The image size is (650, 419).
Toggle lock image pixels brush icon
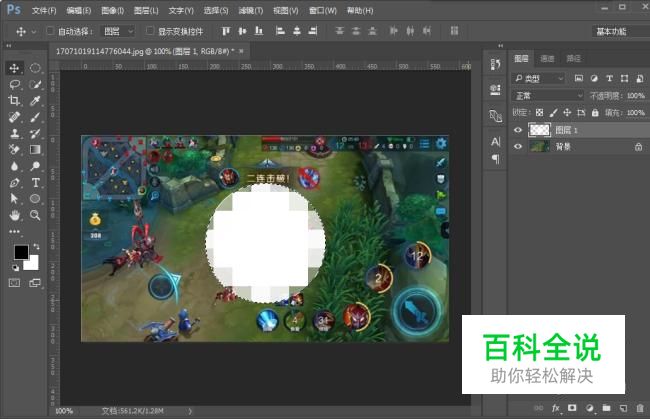553,112
